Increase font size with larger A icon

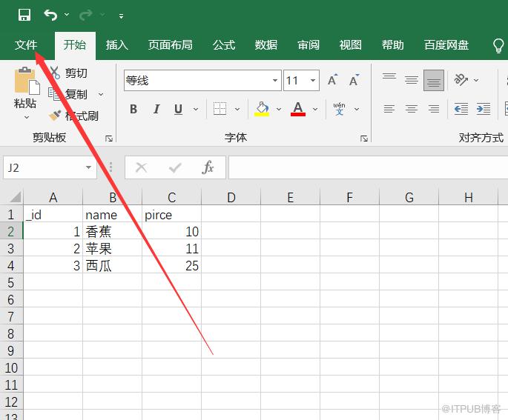(x=333, y=80)
